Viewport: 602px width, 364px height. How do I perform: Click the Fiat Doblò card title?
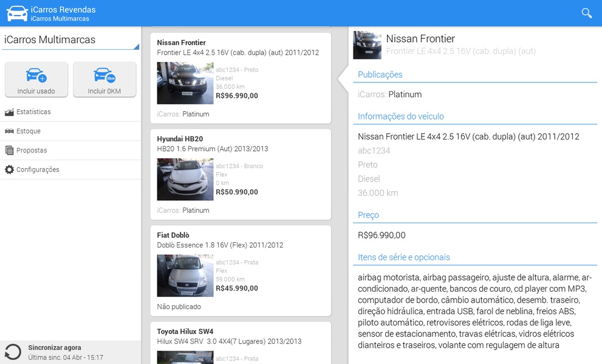click(x=173, y=235)
